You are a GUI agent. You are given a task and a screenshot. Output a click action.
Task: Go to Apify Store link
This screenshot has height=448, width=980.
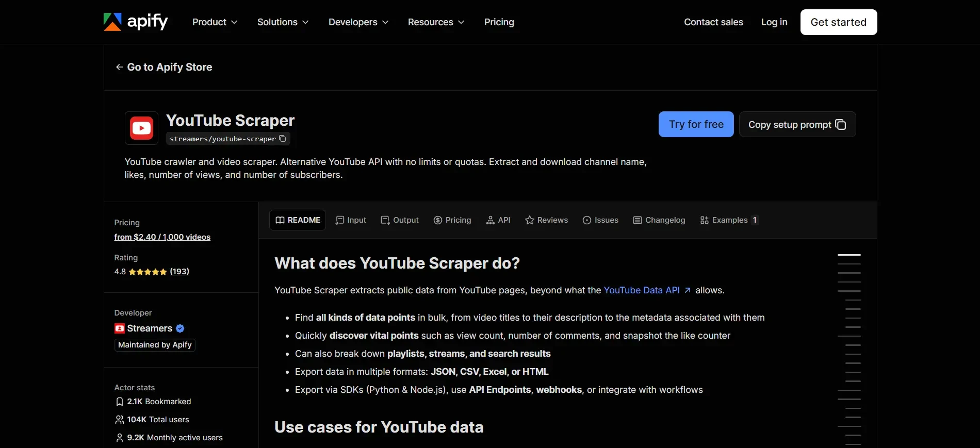164,67
